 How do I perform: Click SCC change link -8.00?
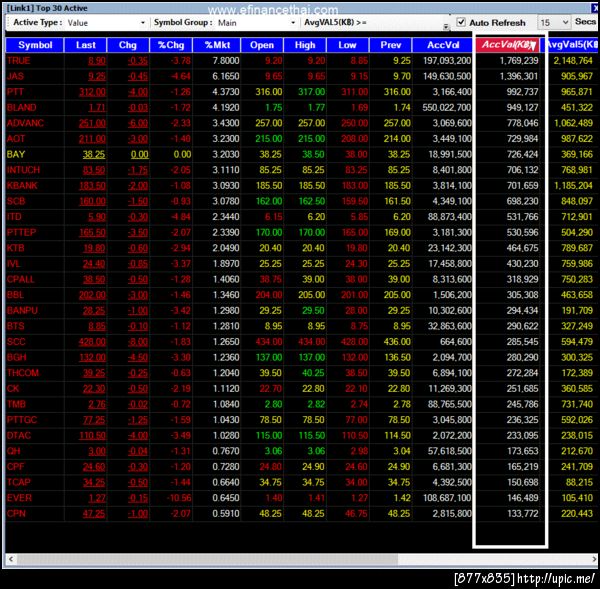137,342
